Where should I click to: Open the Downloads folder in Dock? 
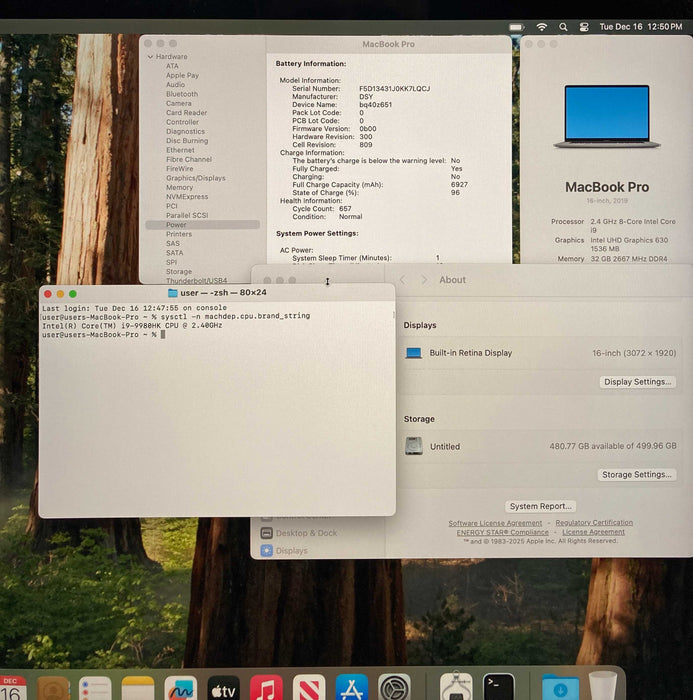560,688
